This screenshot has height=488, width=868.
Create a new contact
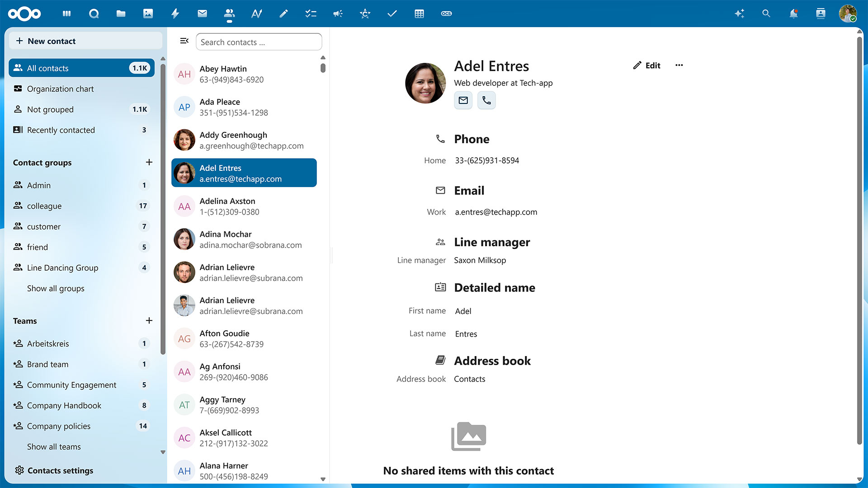(x=51, y=41)
